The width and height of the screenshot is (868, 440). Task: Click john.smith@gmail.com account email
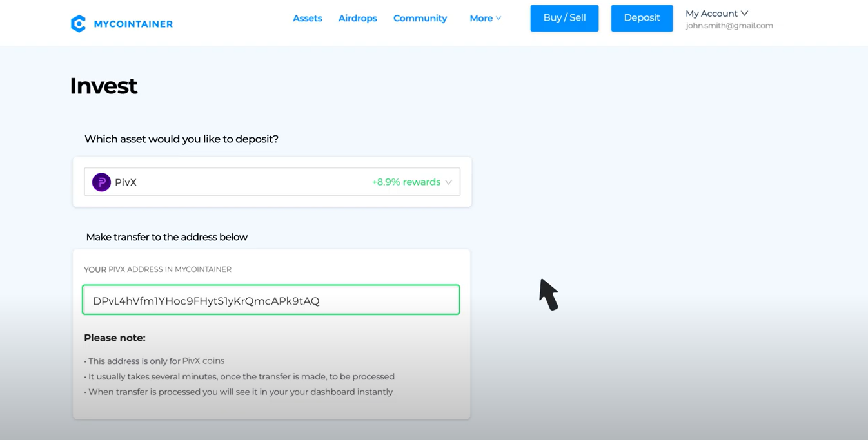(729, 26)
